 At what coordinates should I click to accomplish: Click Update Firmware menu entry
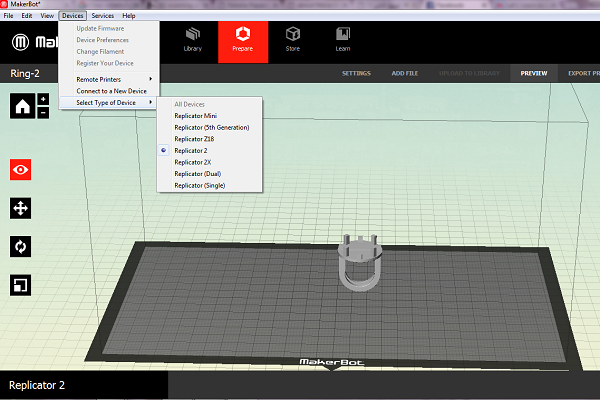pyautogui.click(x=109, y=28)
